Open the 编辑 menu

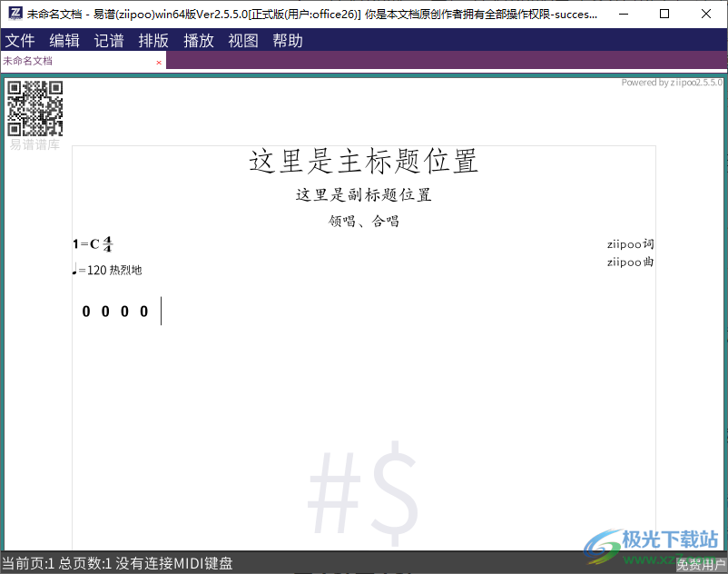click(x=64, y=40)
